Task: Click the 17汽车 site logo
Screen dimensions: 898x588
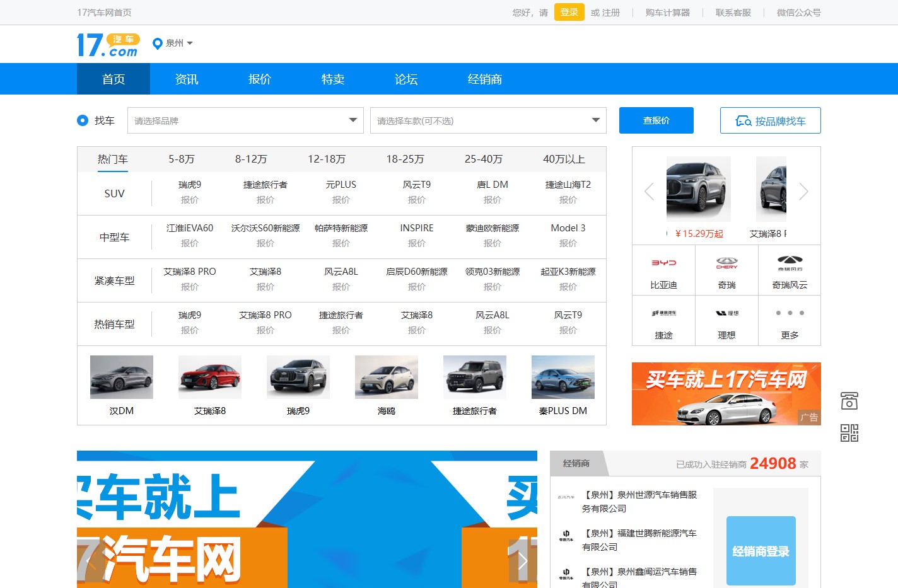Action: point(108,45)
